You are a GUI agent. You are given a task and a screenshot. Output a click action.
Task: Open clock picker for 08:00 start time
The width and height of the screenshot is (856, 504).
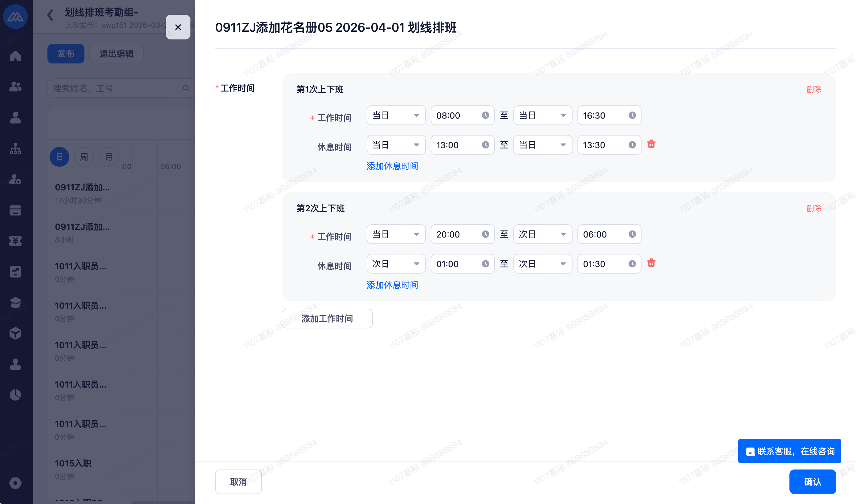(485, 116)
